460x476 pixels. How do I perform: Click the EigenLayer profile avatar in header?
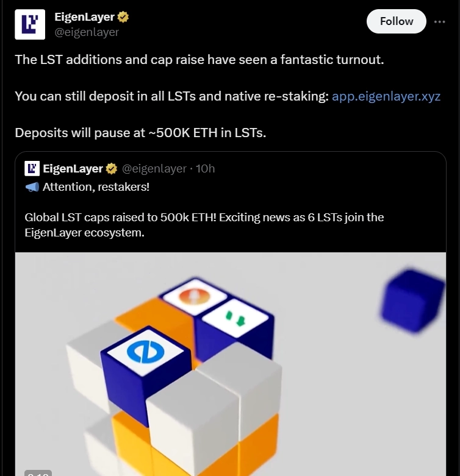pos(29,24)
